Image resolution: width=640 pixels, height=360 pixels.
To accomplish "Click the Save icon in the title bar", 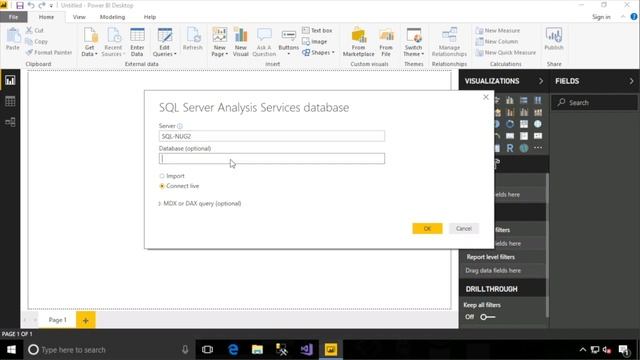I will 20,6.
